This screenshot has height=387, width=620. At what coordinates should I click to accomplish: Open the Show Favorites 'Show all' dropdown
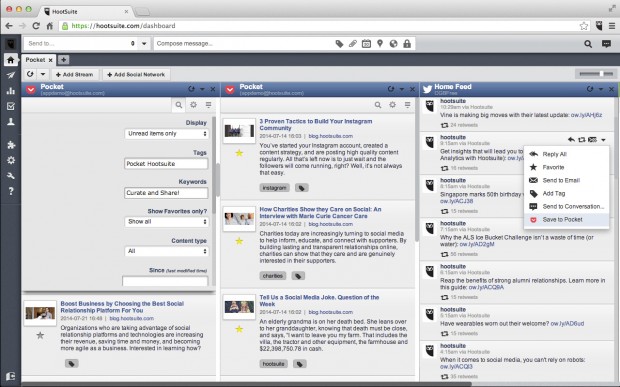pyautogui.click(x=167, y=222)
